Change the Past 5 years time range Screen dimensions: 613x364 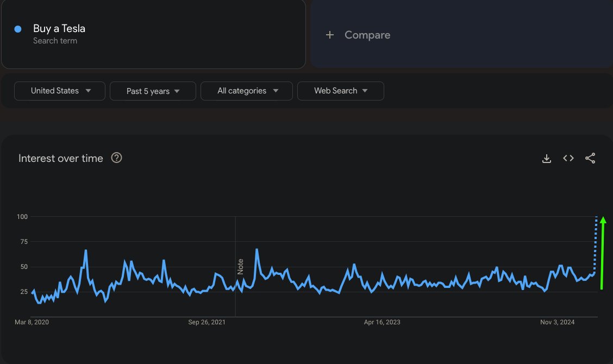[x=153, y=91]
